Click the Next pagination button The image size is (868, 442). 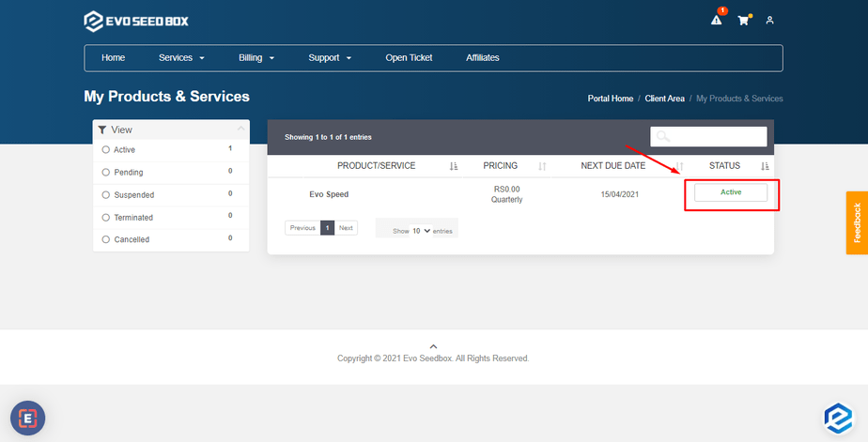[346, 228]
